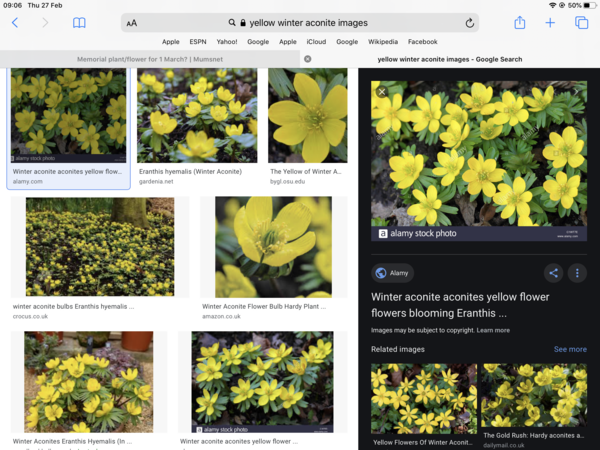This screenshot has height=450, width=600.
Task: Add new tab with plus icon
Action: (550, 23)
